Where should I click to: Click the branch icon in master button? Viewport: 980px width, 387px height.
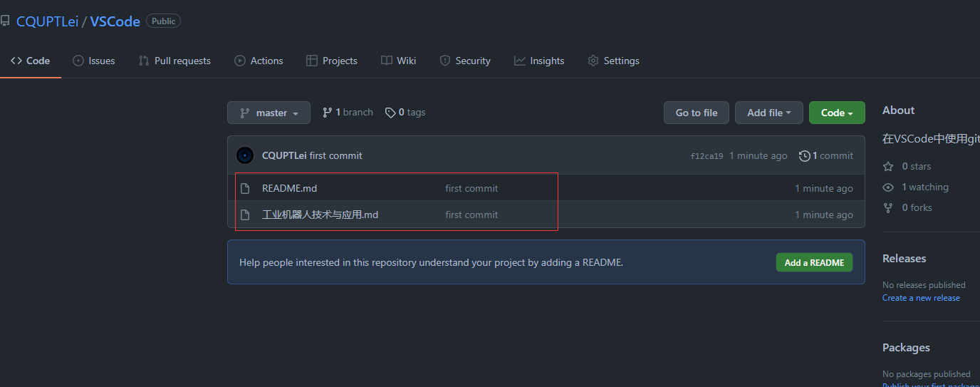pos(245,113)
